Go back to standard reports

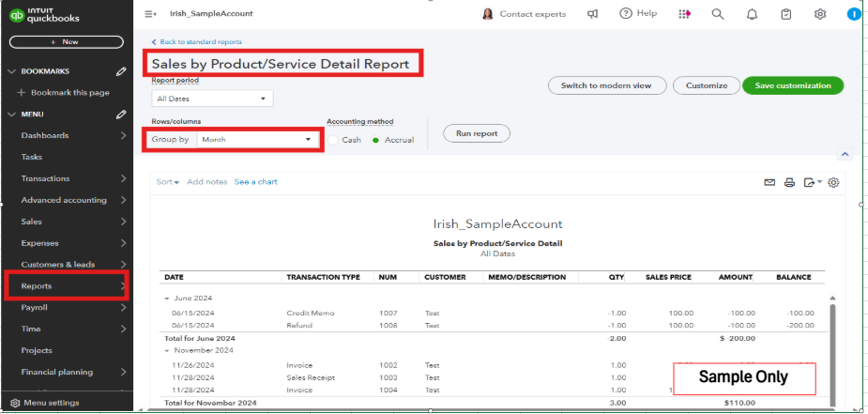tap(196, 42)
